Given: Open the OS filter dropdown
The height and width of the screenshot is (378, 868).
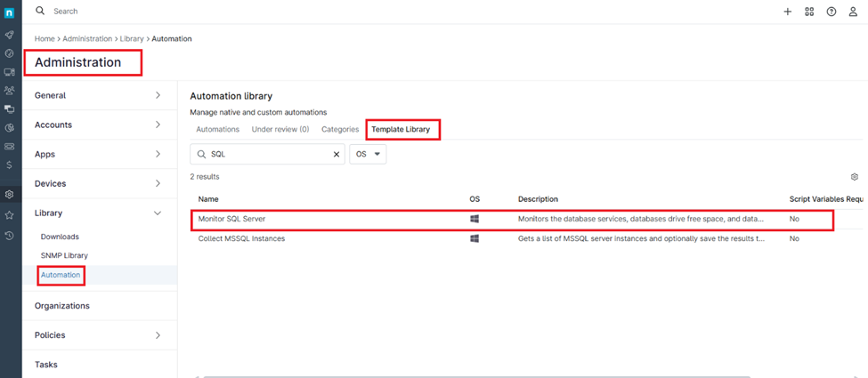Looking at the screenshot, I should tap(369, 155).
